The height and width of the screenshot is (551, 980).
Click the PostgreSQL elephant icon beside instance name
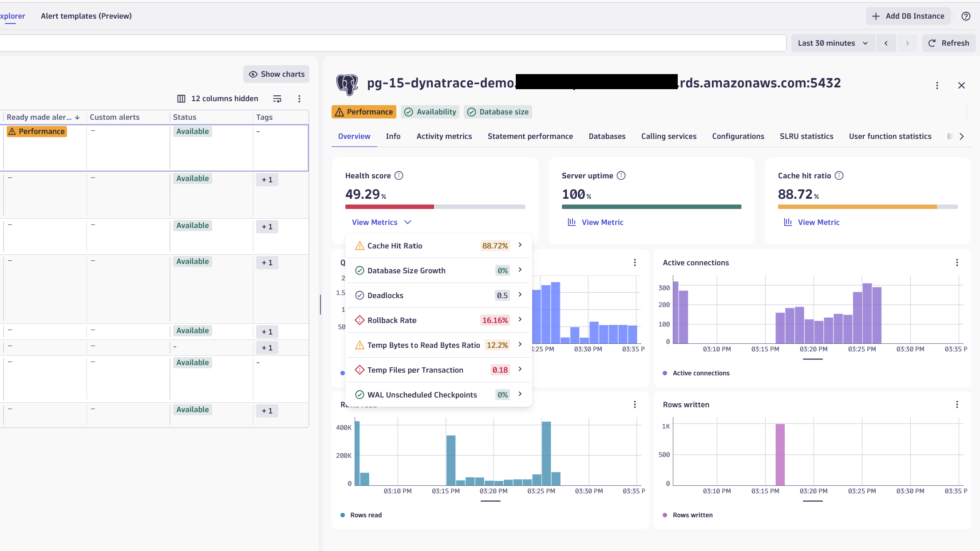click(348, 84)
